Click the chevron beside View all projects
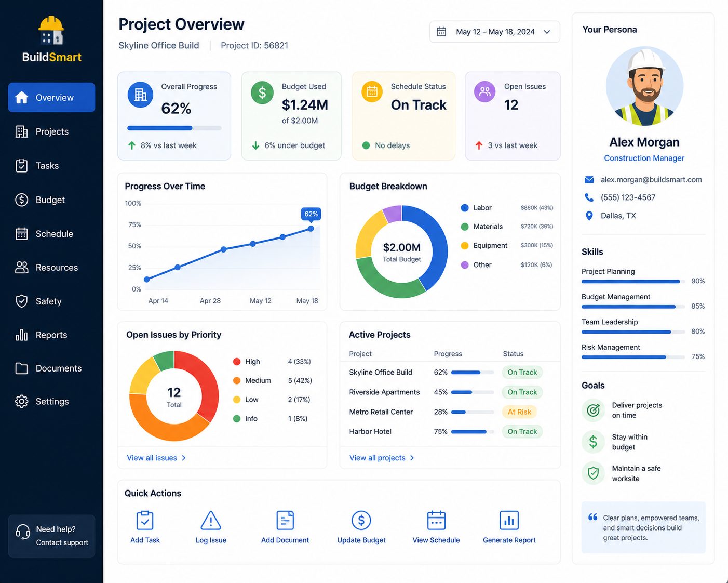Image resolution: width=728 pixels, height=583 pixels. coord(412,458)
